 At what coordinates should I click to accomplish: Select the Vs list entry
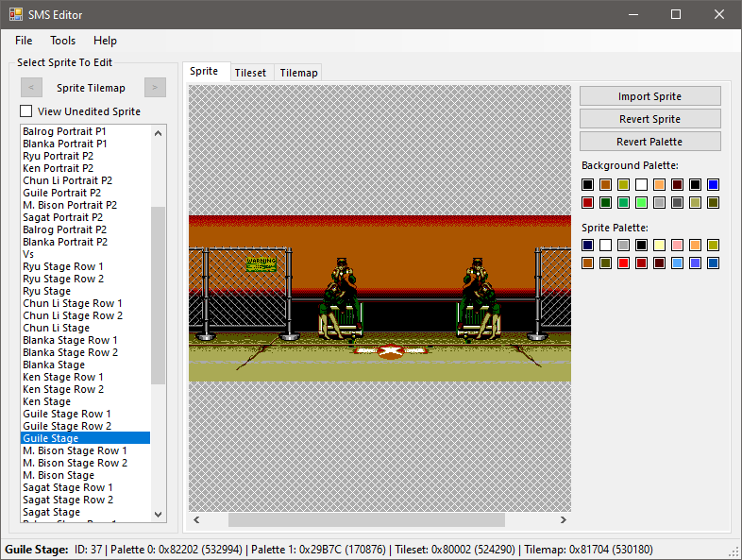[x=86, y=254]
